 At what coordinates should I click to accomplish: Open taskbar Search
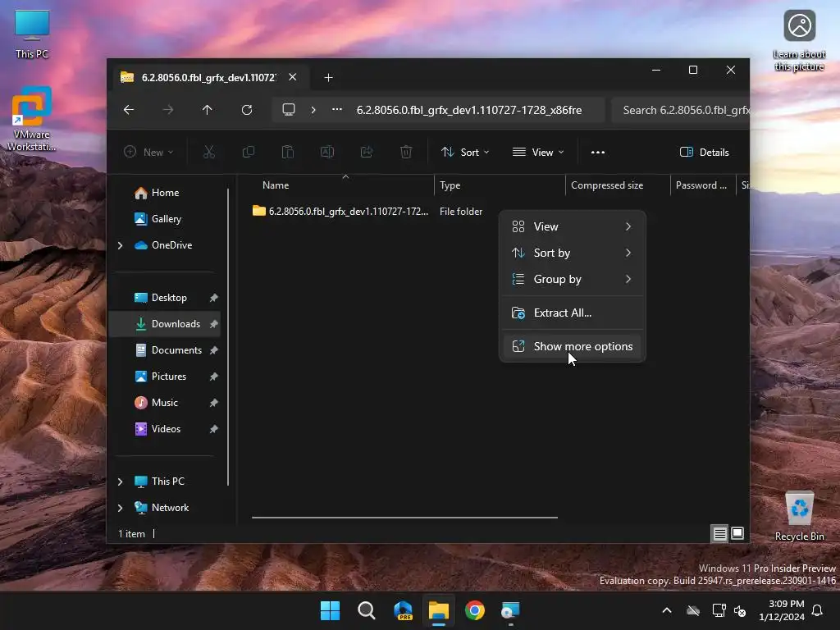[x=367, y=610]
